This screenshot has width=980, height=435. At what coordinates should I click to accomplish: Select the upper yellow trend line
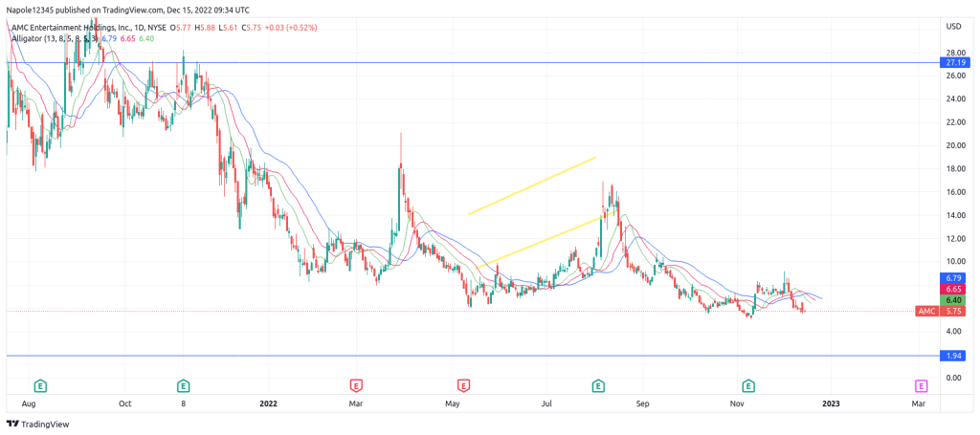[532, 186]
